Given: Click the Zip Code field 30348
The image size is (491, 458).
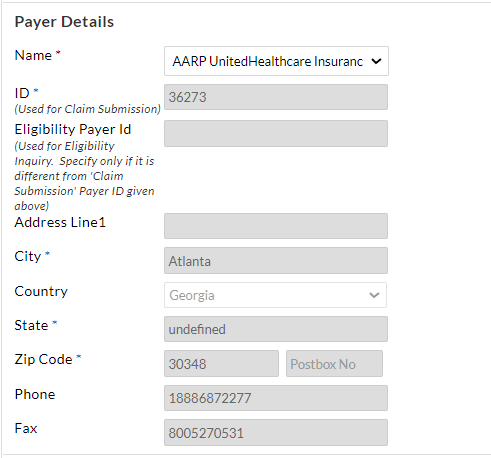Looking at the screenshot, I should point(221,363).
